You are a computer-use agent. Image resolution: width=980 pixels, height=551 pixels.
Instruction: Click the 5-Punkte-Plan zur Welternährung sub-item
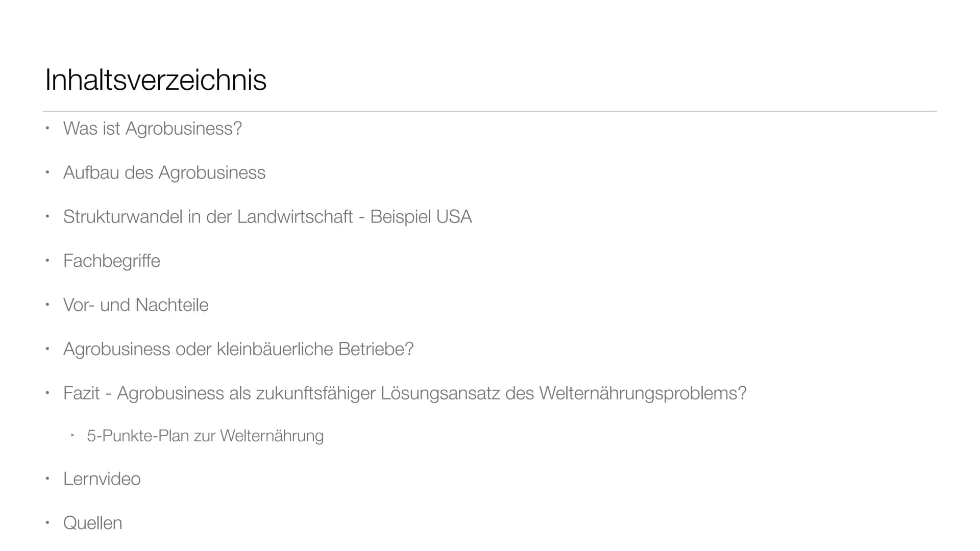click(205, 436)
